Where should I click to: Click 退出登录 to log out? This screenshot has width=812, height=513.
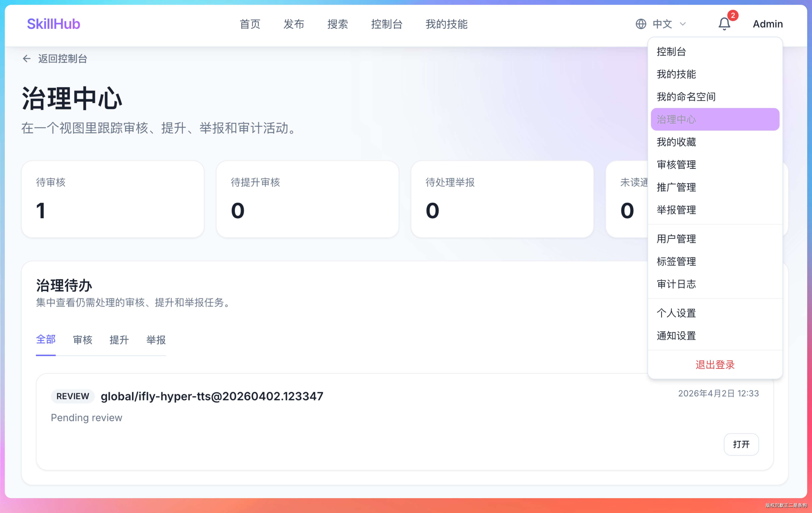point(715,365)
